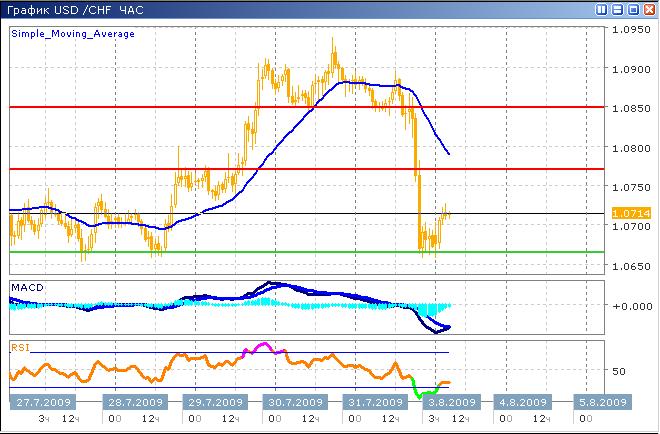The height and width of the screenshot is (434, 660).
Task: Click the 1.0650 price axis label
Action: [631, 266]
